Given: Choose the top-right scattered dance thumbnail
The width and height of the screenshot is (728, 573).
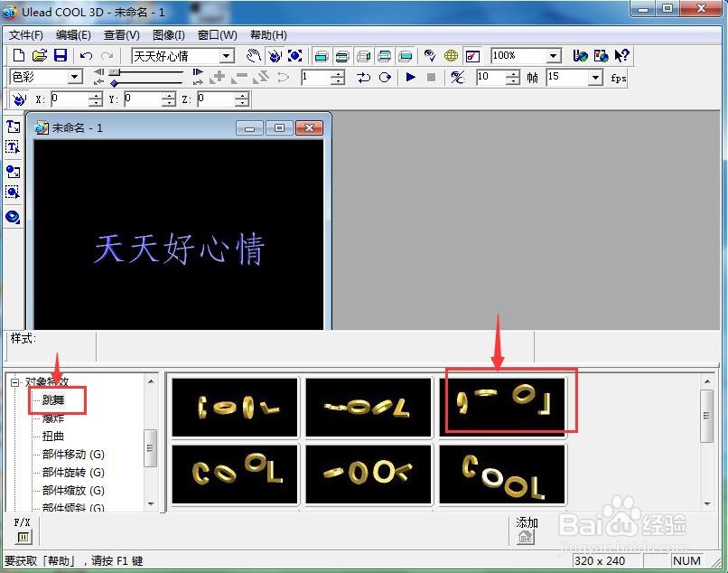Looking at the screenshot, I should [502, 407].
